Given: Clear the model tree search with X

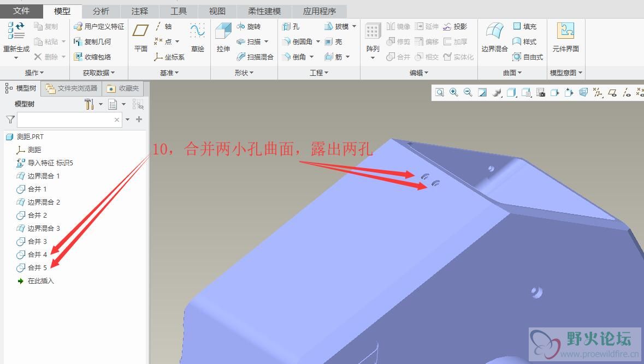Looking at the screenshot, I should coord(117,120).
